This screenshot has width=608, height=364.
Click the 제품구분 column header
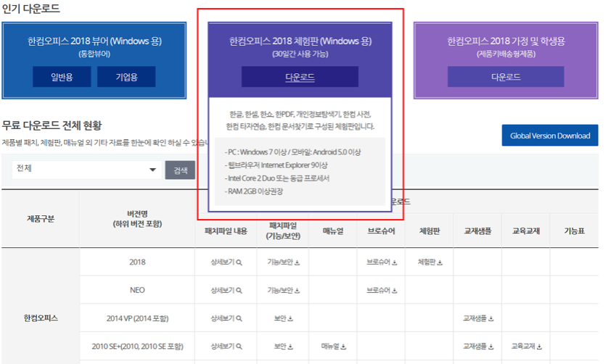point(41,219)
